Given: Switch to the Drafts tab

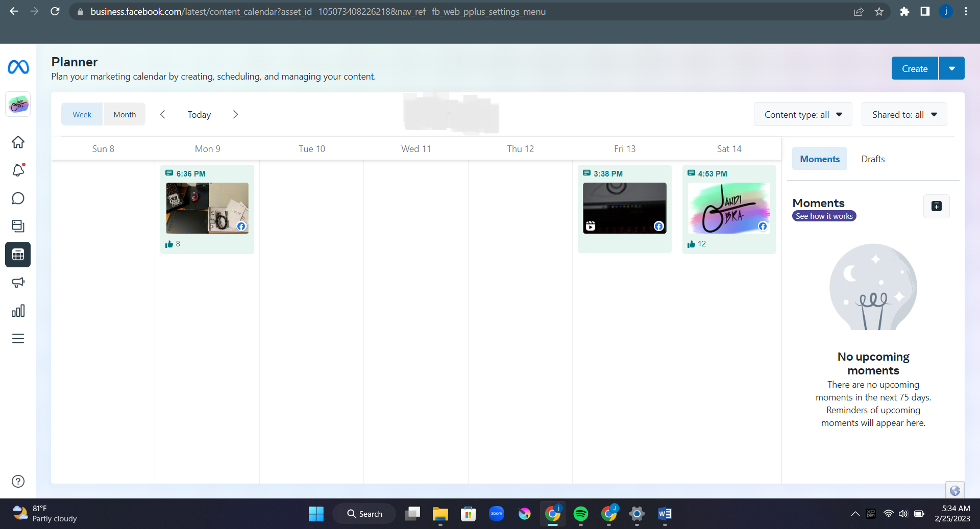Looking at the screenshot, I should [873, 159].
